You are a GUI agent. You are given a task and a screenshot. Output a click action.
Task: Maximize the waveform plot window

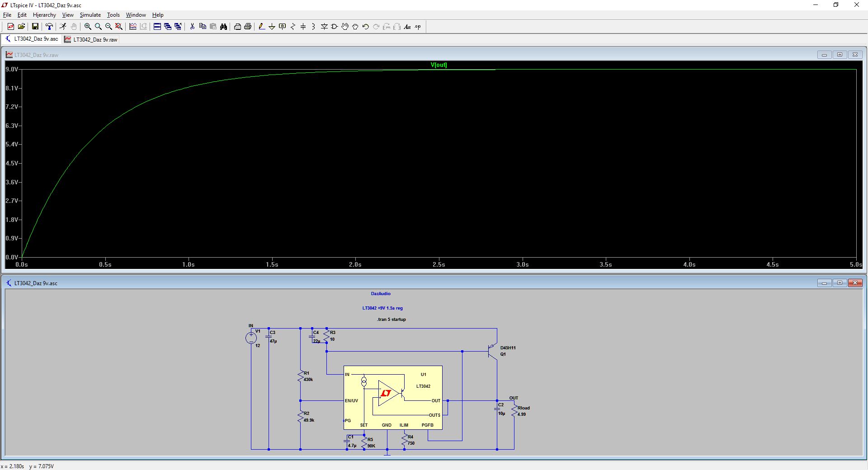pos(840,55)
